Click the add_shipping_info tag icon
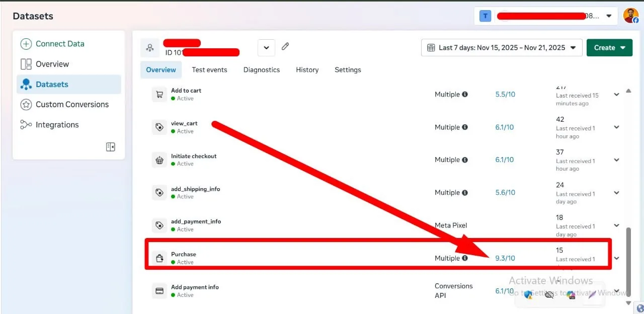This screenshot has width=644, height=314. 159,192
